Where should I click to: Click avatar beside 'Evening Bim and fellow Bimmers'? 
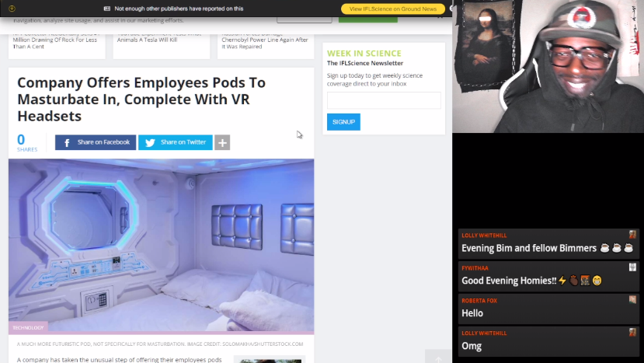pyautogui.click(x=633, y=235)
